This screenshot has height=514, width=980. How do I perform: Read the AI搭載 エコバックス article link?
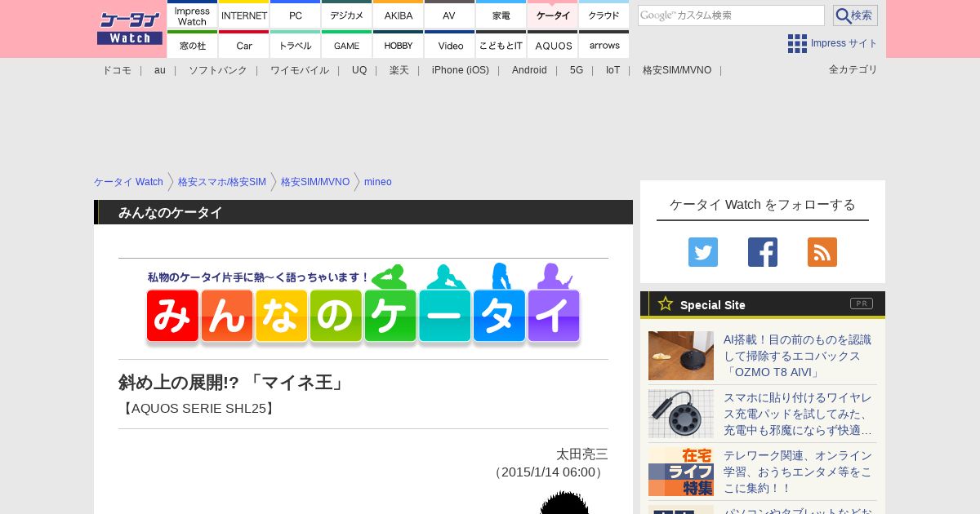798,356
